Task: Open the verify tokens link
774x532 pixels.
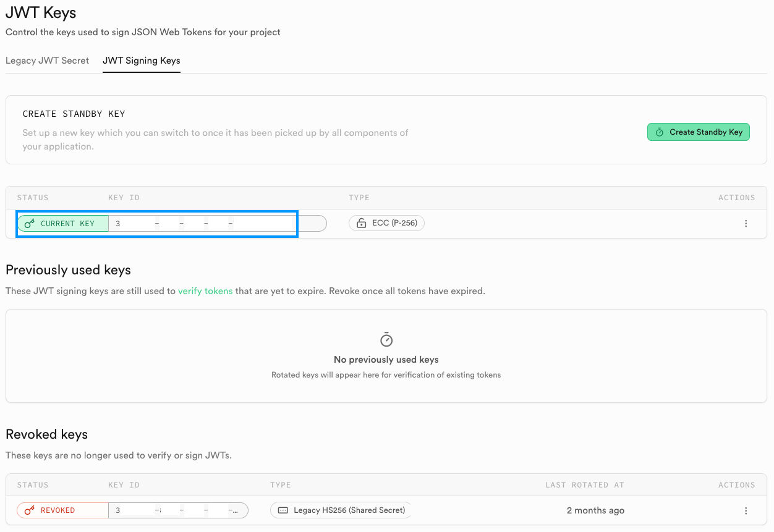Action: [x=205, y=291]
